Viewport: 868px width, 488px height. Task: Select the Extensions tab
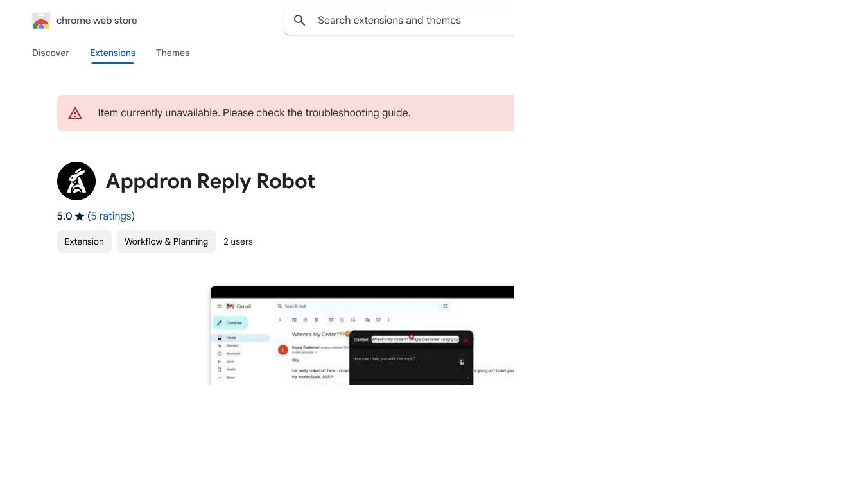coord(112,53)
